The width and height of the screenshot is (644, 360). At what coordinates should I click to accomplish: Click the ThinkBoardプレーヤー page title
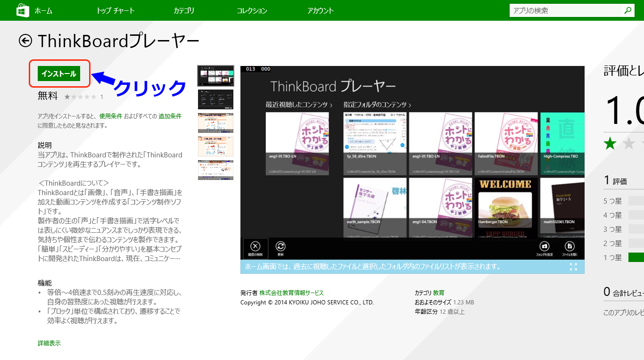coord(118,41)
